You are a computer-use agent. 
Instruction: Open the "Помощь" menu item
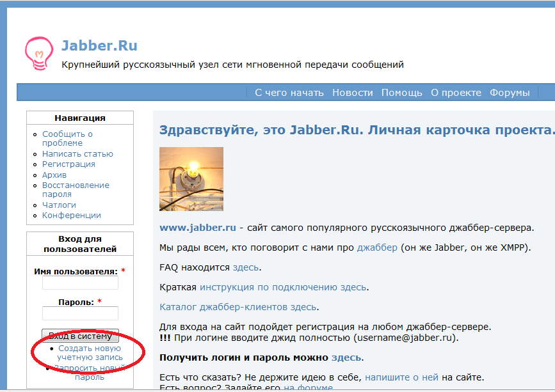coord(402,93)
